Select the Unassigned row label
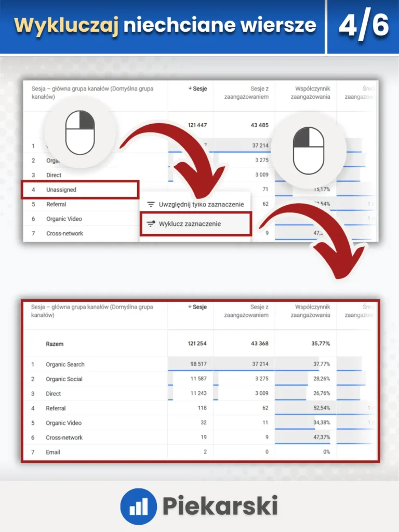Viewport: 399px width, 532px height. 61,190
